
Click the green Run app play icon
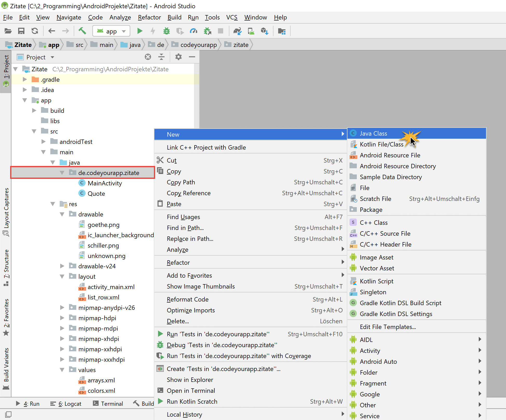(x=140, y=31)
